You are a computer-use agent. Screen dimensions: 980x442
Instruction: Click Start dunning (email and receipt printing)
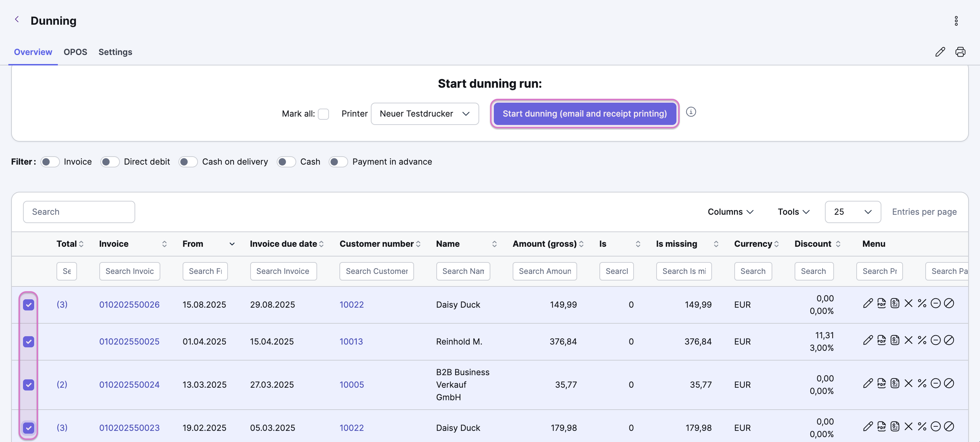coord(584,114)
